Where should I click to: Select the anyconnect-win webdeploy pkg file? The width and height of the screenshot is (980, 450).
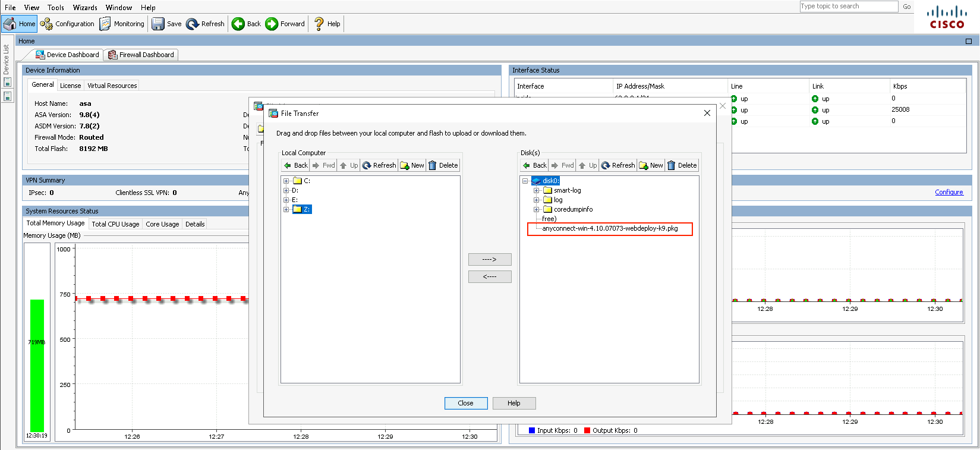pos(610,228)
